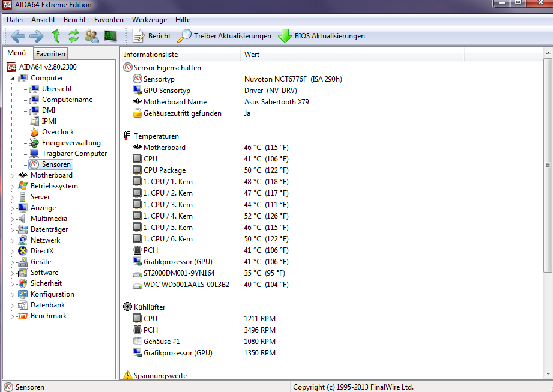Click the Konfiguration icon
Image resolution: width=553 pixels, height=392 pixels.
(x=23, y=294)
